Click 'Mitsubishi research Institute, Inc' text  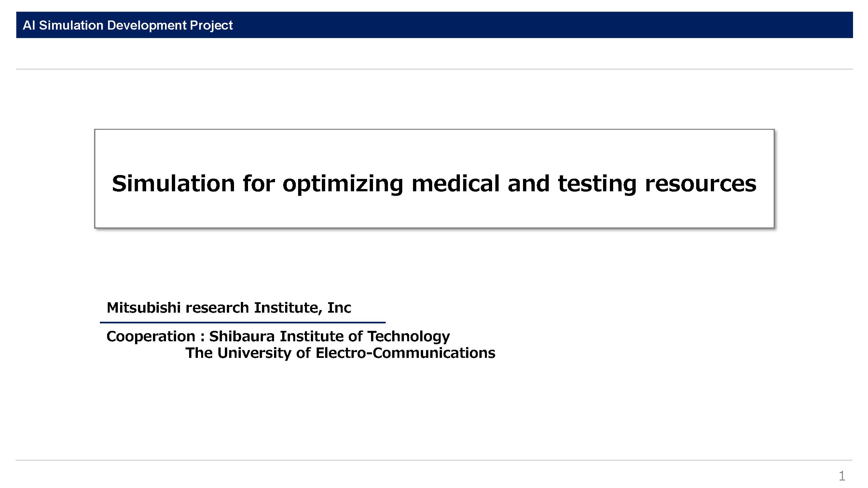pos(229,308)
